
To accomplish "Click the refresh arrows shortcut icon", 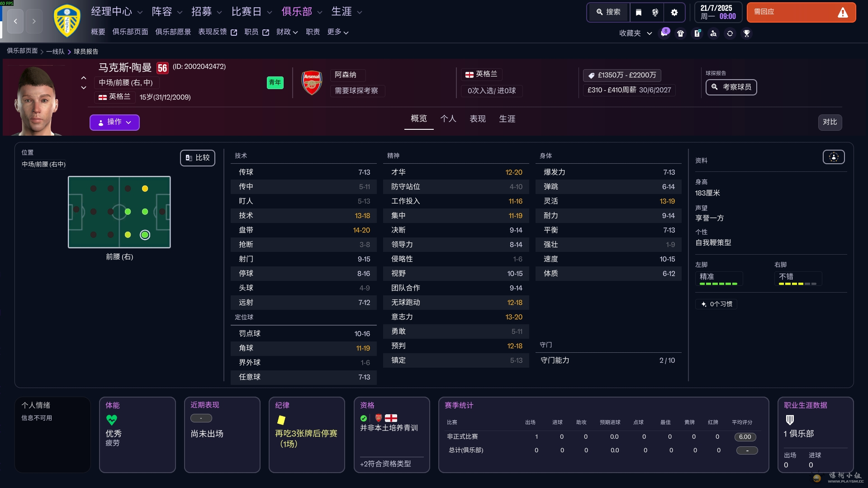I will tap(730, 33).
